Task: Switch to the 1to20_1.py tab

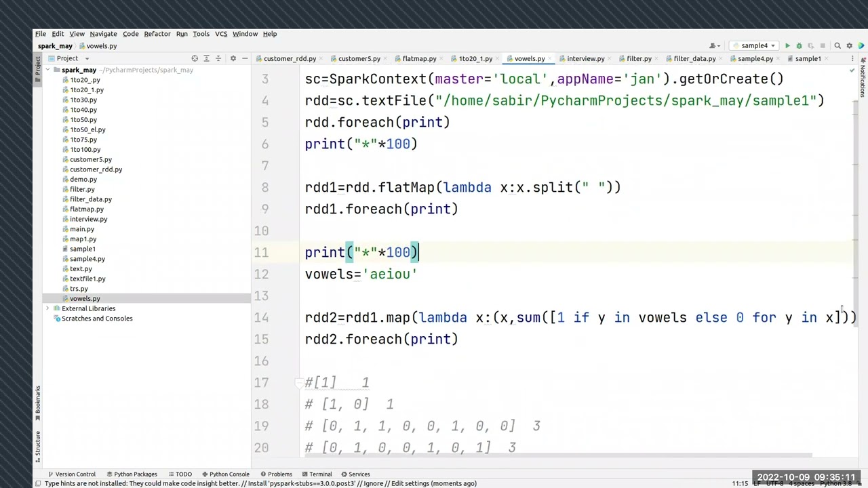Action: click(x=475, y=59)
